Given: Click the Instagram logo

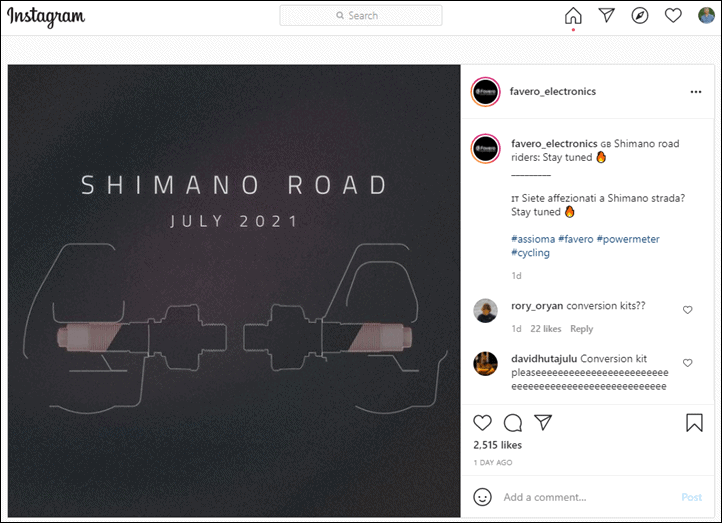Looking at the screenshot, I should click(46, 17).
